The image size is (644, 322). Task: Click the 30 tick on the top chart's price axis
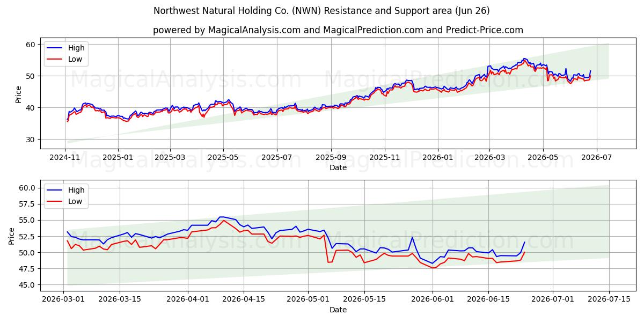30,140
